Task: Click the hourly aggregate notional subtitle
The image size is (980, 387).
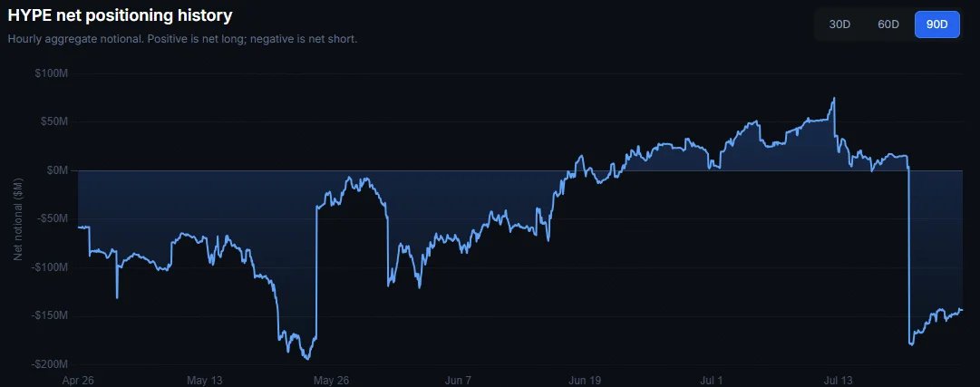Action: coord(182,39)
